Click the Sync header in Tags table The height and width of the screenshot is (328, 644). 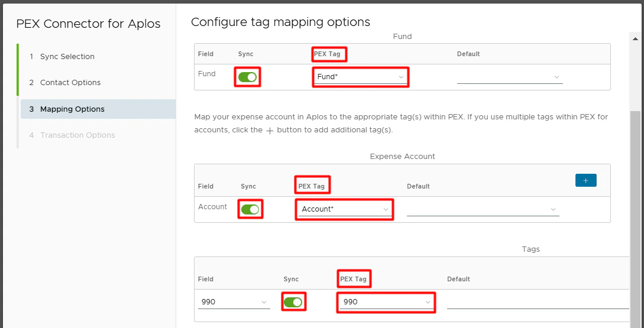click(291, 279)
